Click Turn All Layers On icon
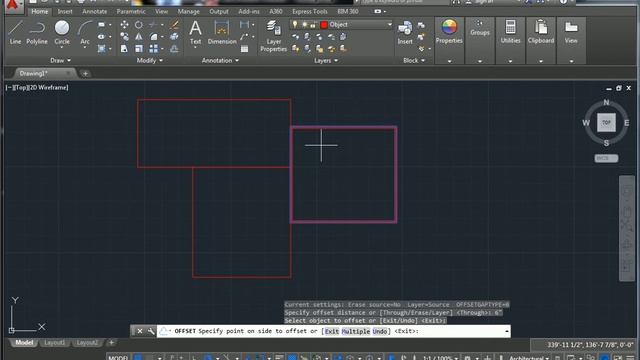The width and height of the screenshot is (640, 360). [296, 49]
